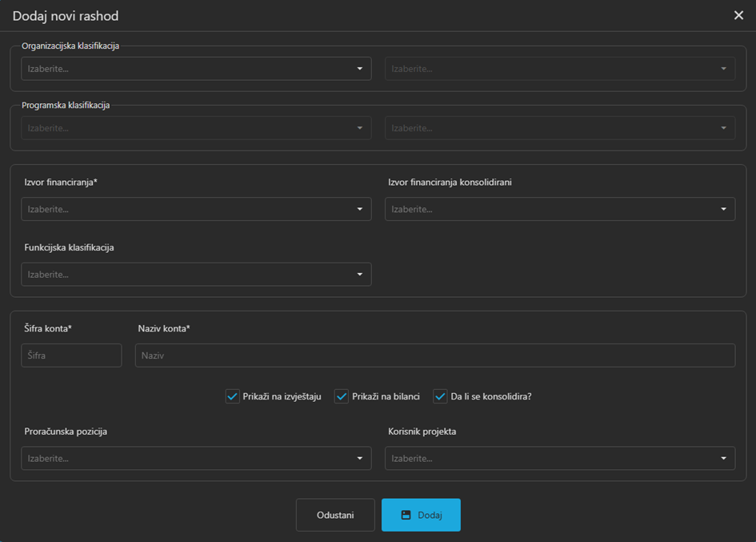This screenshot has height=542, width=756.
Task: Expand Funkcijska klasifikacija dropdown
Action: 196,275
